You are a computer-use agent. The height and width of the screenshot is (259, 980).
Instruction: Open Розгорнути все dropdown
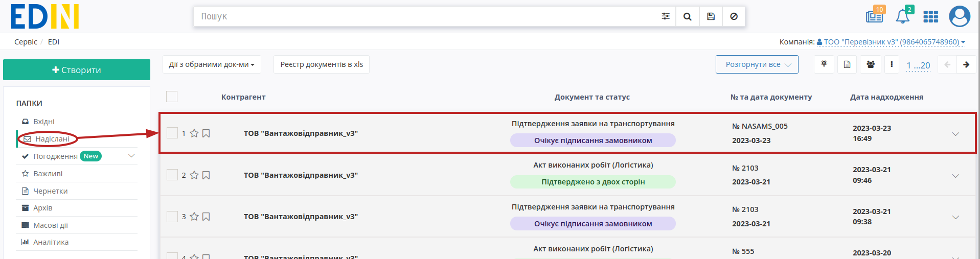[757, 64]
